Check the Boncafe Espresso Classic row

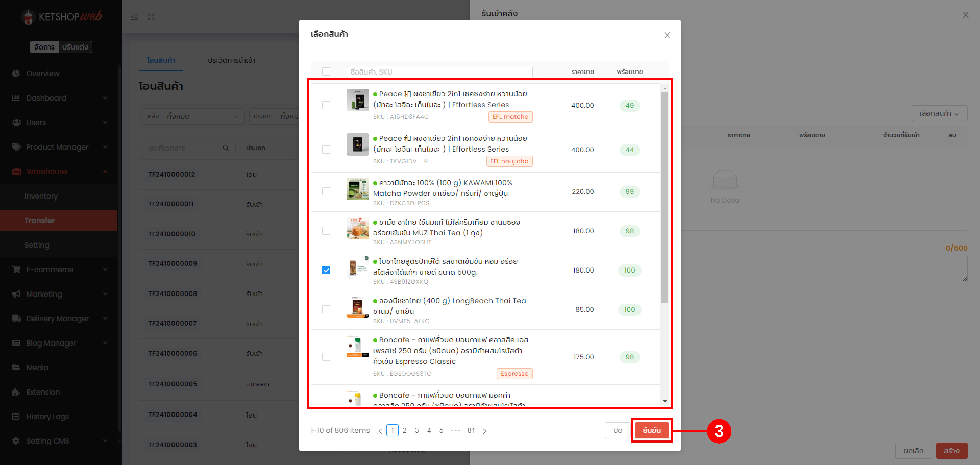tap(326, 357)
